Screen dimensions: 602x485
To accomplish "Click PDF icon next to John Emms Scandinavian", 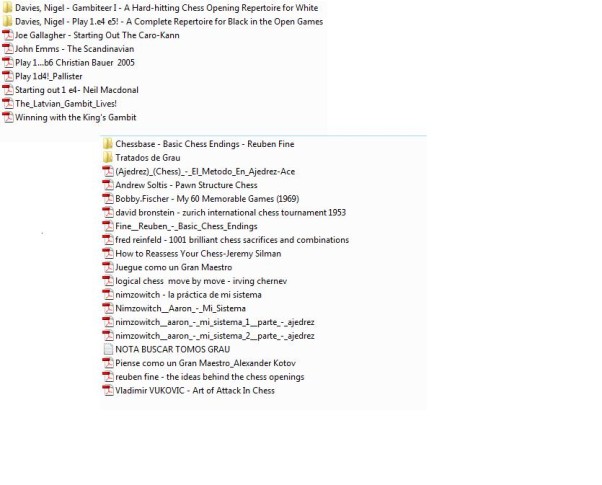I will tap(7, 49).
